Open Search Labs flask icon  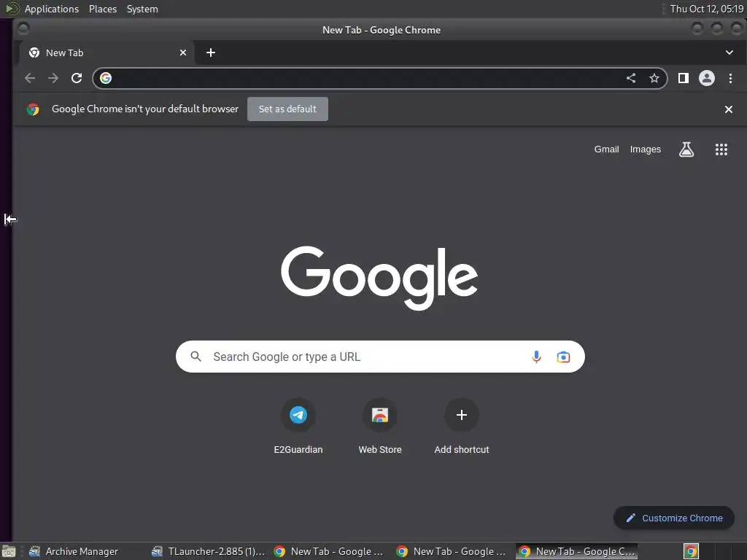pyautogui.click(x=686, y=149)
